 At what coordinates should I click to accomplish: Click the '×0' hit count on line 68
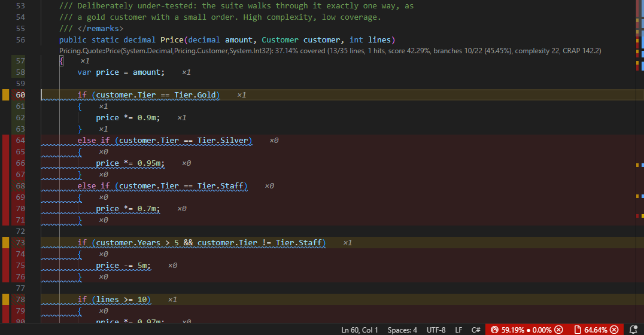pos(269,186)
